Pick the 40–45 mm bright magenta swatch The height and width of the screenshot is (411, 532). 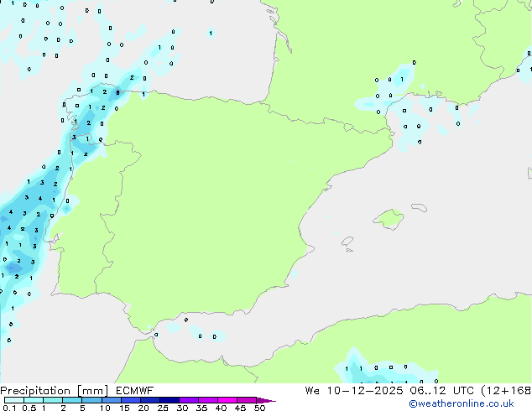tap(227, 400)
